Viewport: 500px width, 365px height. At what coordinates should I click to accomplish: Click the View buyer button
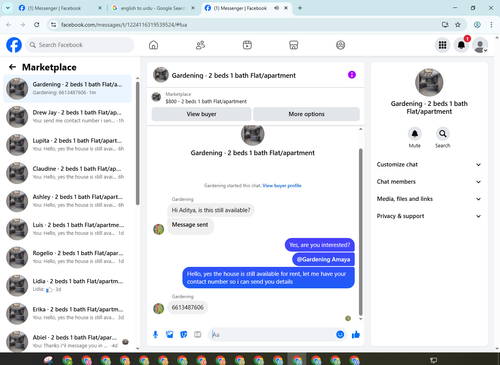pos(201,114)
